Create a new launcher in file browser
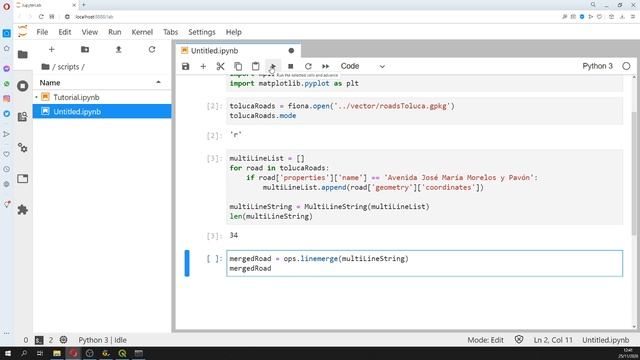 coord(51,49)
